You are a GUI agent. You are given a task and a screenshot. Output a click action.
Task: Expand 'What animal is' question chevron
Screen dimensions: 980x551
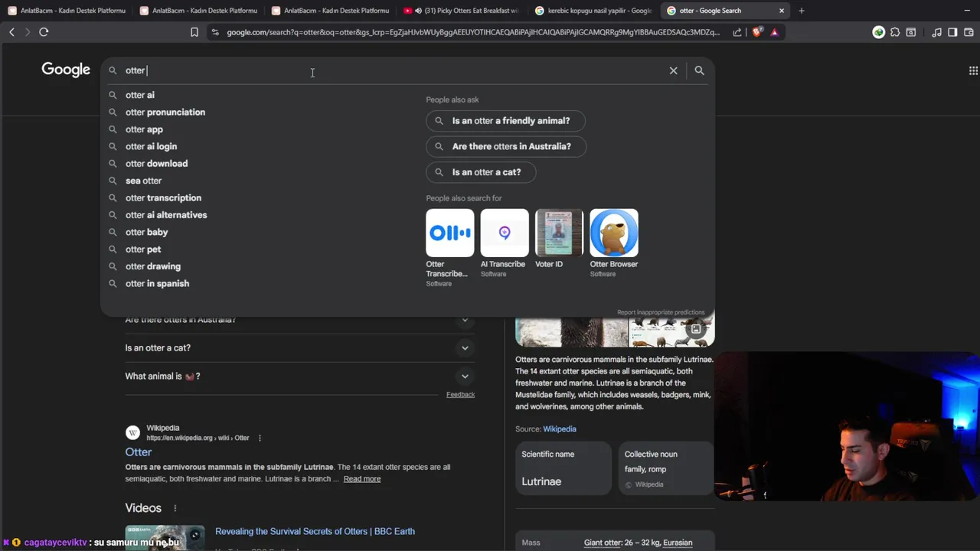point(465,377)
